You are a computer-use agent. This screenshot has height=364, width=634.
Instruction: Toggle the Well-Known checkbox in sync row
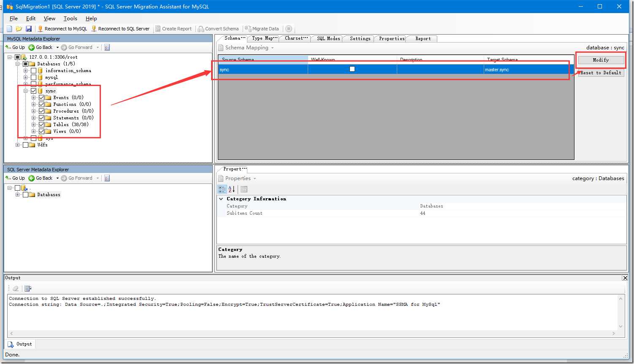tap(352, 69)
